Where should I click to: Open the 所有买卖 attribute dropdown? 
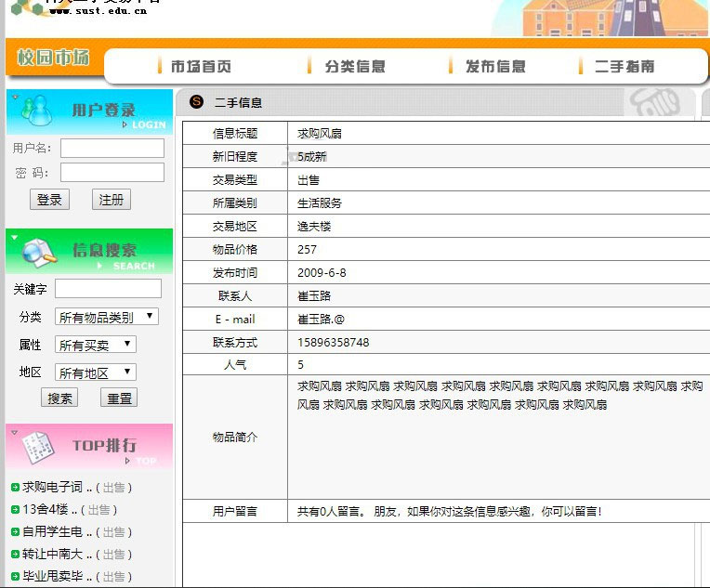[96, 345]
